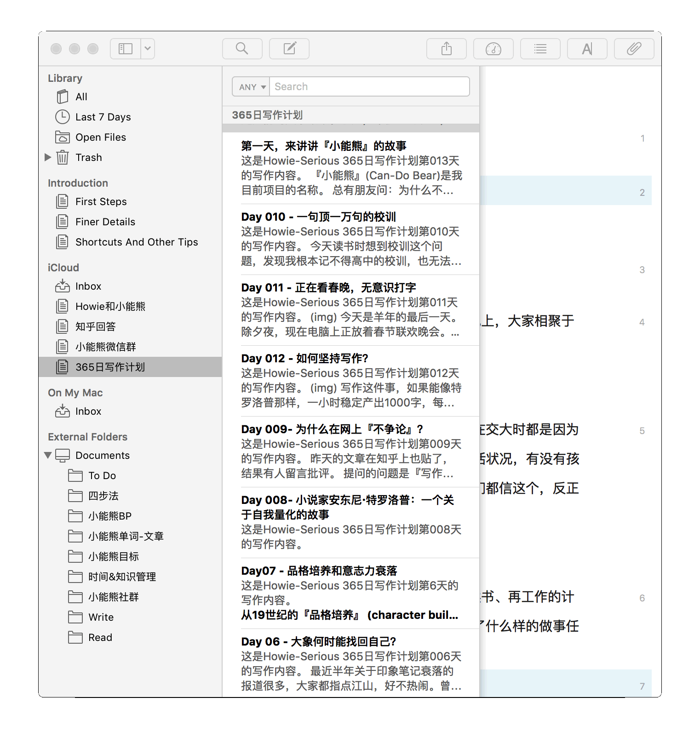Click the search magnifier toolbar button
Screen dimensions: 700x743
click(242, 49)
